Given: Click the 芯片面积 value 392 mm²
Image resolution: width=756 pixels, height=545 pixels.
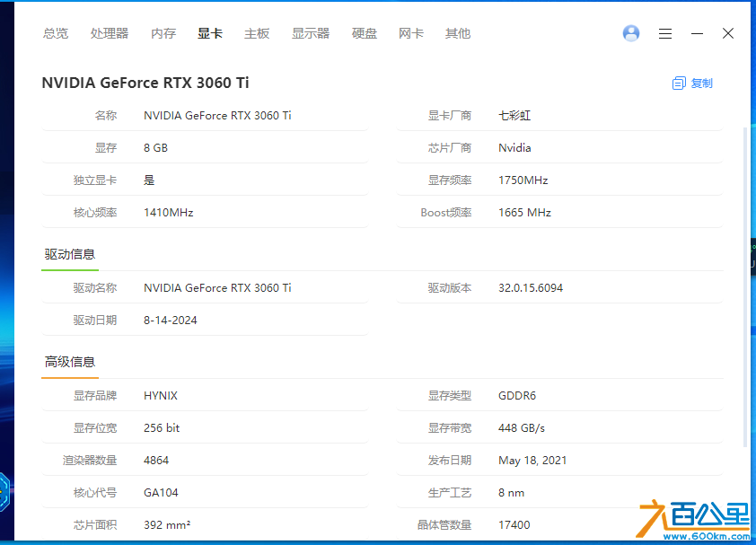Looking at the screenshot, I should pos(167,525).
